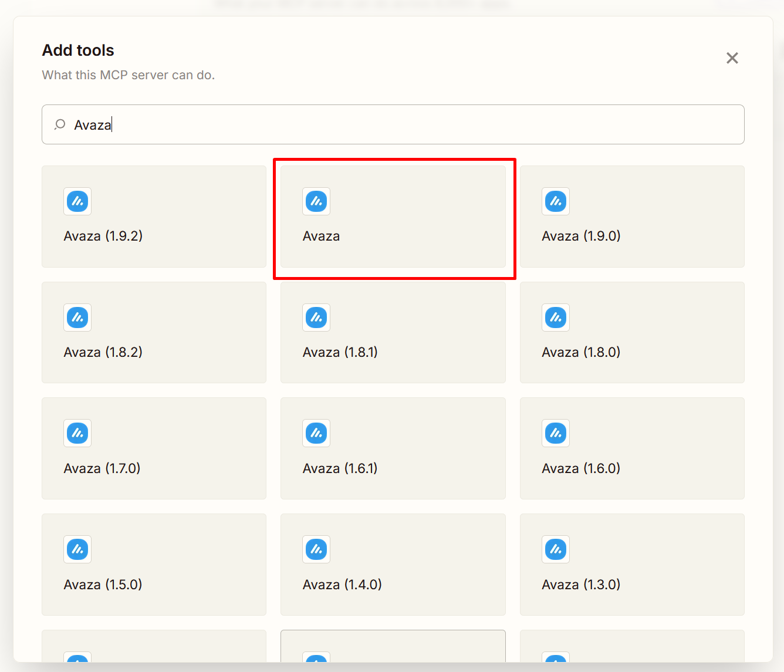Select the Avaza (1.6.0) tool card
Viewport: 784px width, 672px height.
tap(631, 448)
